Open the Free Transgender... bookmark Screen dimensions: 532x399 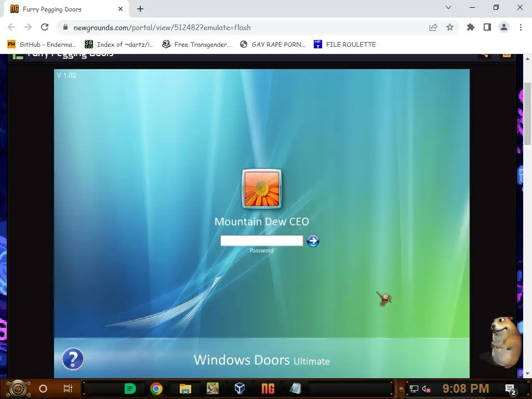[x=196, y=44]
